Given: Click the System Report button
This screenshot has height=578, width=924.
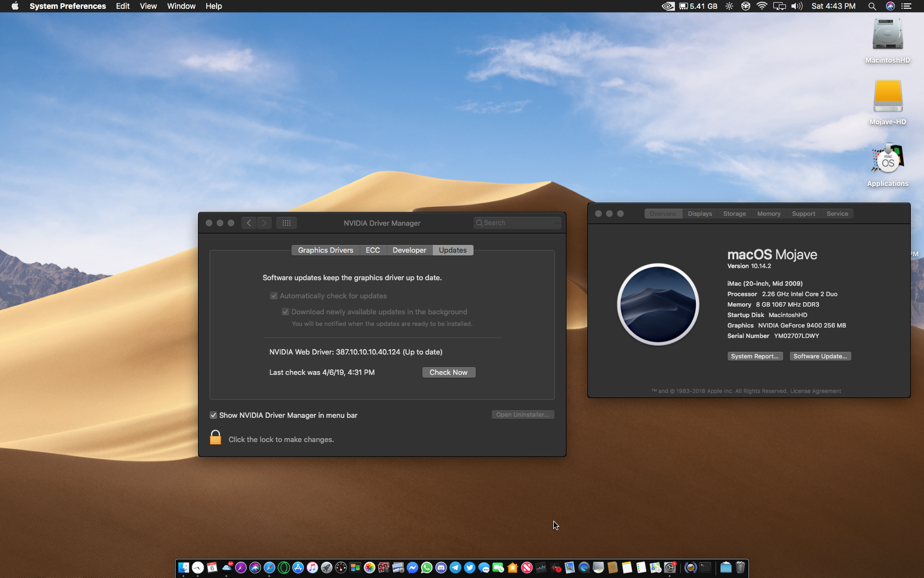Looking at the screenshot, I should tap(755, 356).
